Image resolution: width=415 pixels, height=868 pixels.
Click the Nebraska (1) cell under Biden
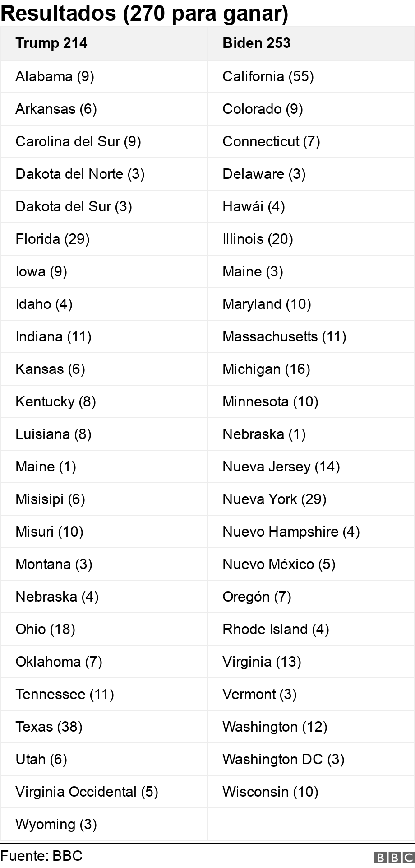click(311, 434)
